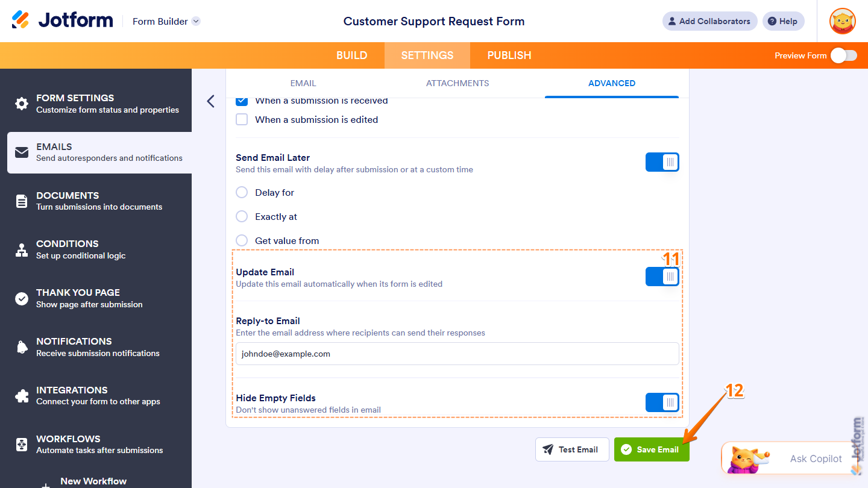
Task: Click the Notifications bell icon
Action: 22,347
